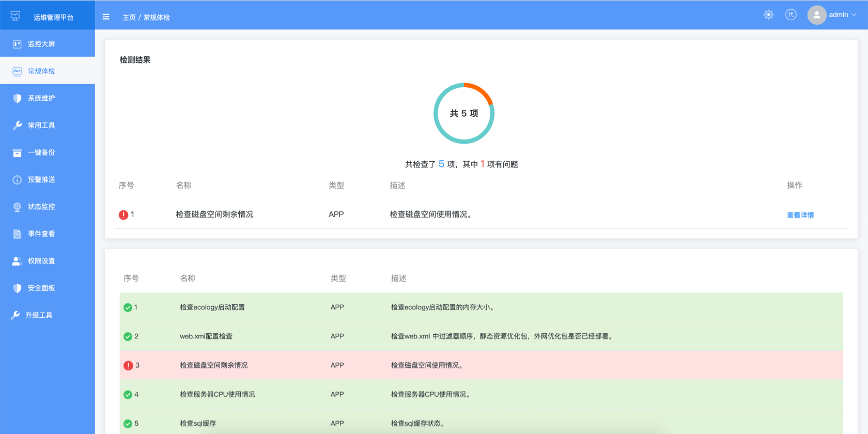Open the settings gear icon in the header
The image size is (868, 434).
(x=769, y=14)
